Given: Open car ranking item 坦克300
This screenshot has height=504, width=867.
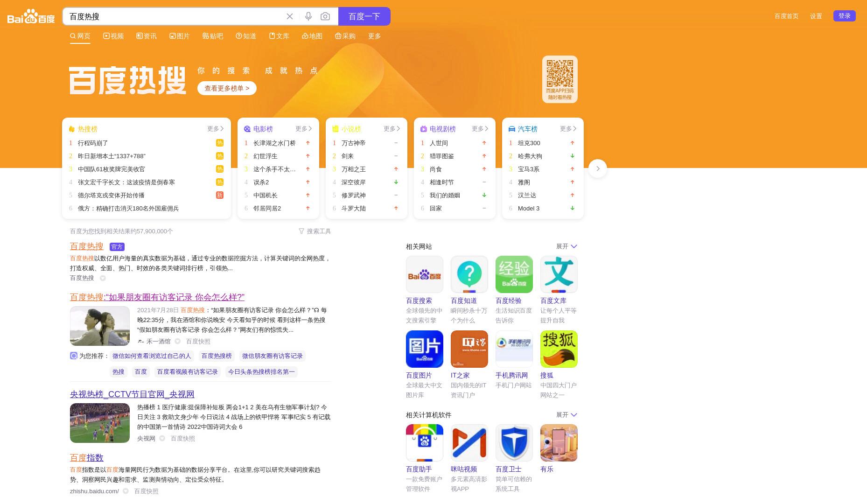Looking at the screenshot, I should click(x=529, y=143).
